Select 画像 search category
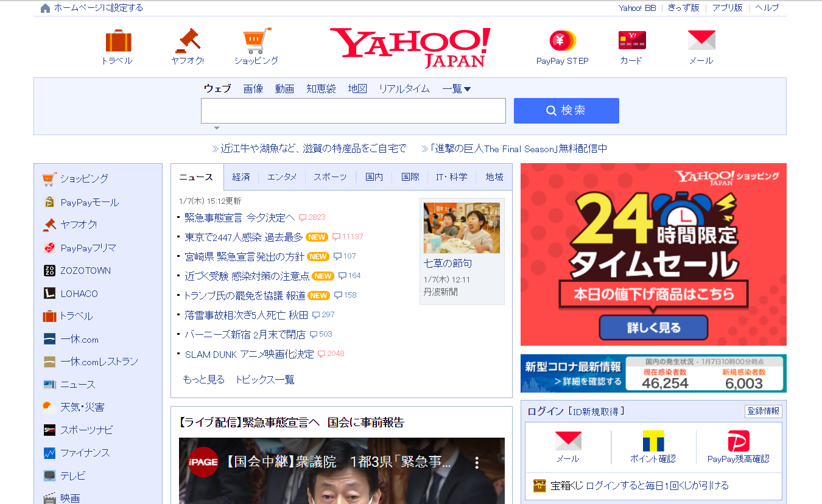822x504 pixels. [x=253, y=89]
